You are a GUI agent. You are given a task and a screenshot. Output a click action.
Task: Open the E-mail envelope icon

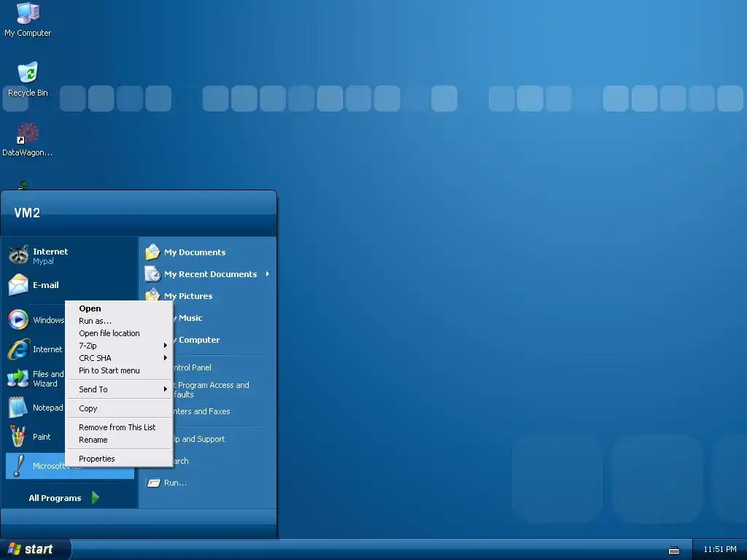point(18,285)
